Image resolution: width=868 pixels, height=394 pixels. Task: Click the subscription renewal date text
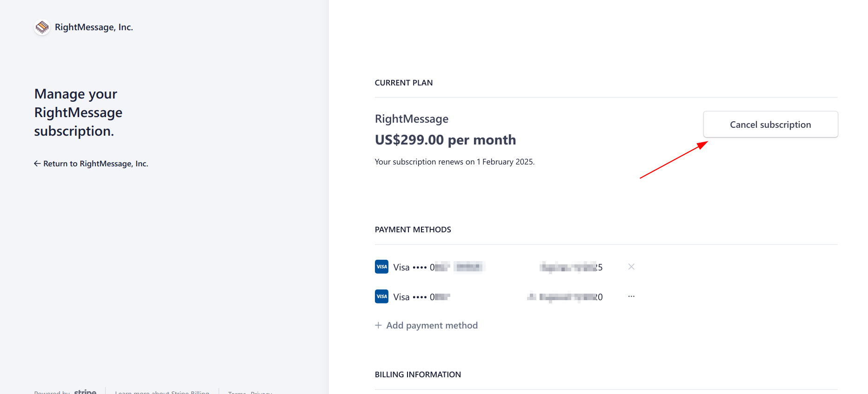click(454, 162)
